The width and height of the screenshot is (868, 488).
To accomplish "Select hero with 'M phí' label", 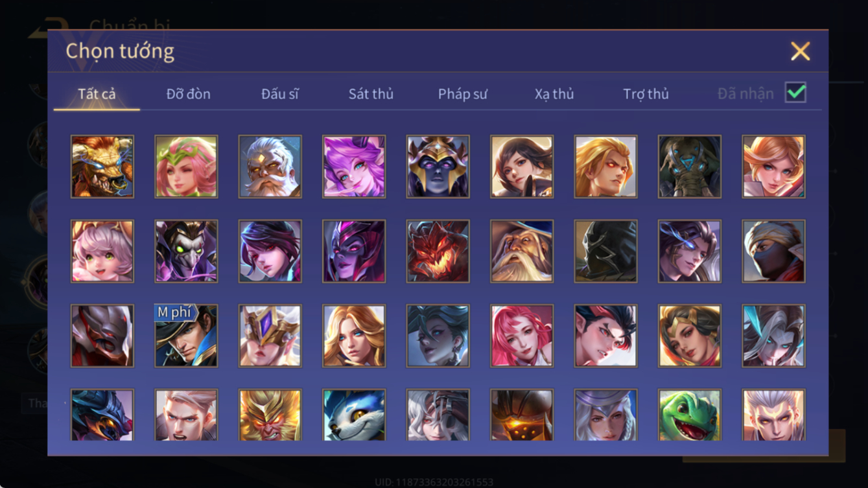I will pos(186,336).
